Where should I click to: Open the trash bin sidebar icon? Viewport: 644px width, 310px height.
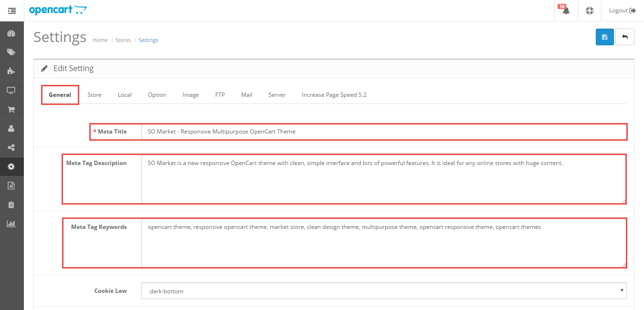[11, 205]
